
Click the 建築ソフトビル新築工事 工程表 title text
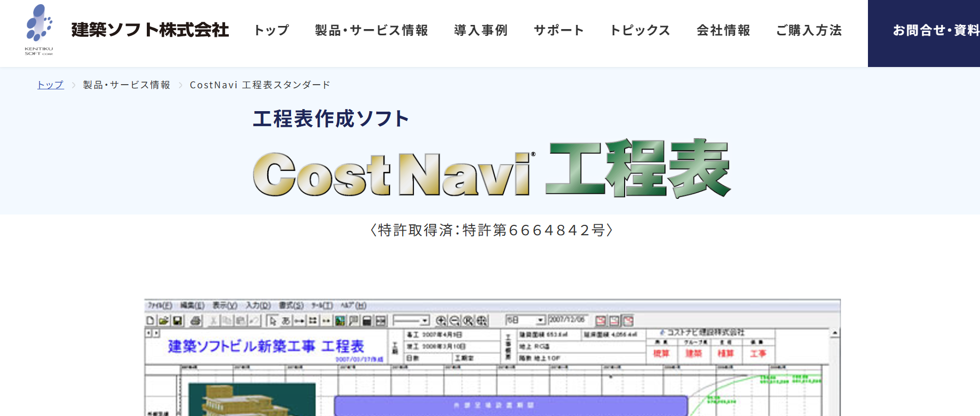coord(266,346)
